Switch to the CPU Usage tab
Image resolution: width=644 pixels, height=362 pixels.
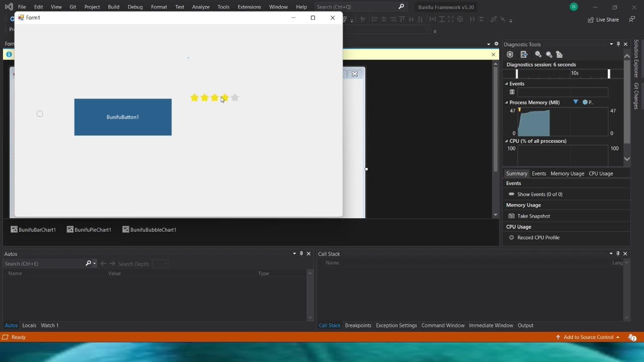(601, 173)
